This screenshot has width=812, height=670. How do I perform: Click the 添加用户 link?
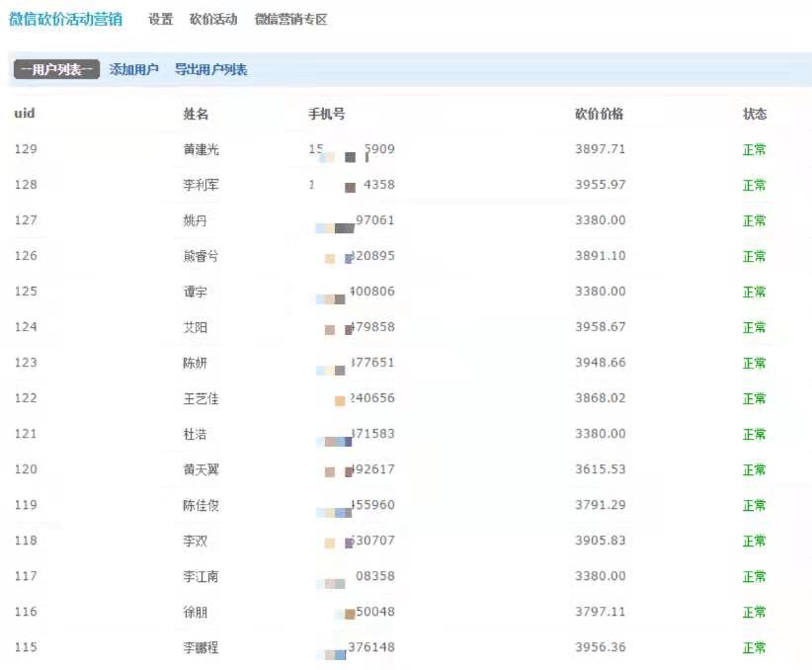pos(133,70)
